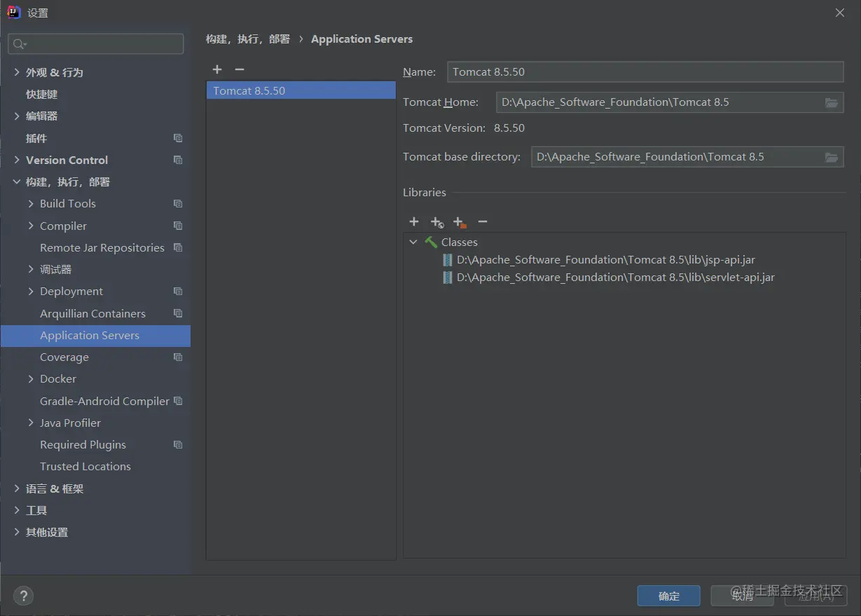Expand the 外观 & 行为 section
This screenshot has width=861, height=616.
(17, 72)
